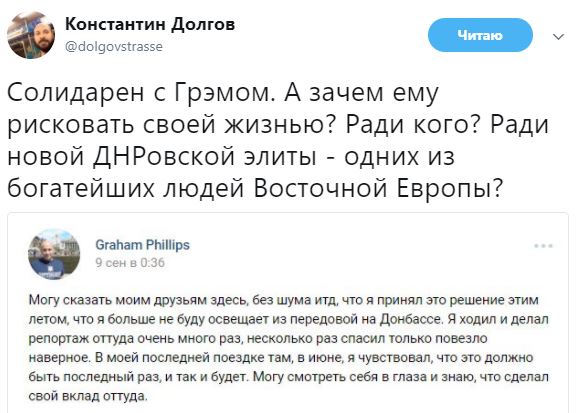Open the embedded post text about Донбасс
The height and width of the screenshot is (413, 580).
coord(289,348)
